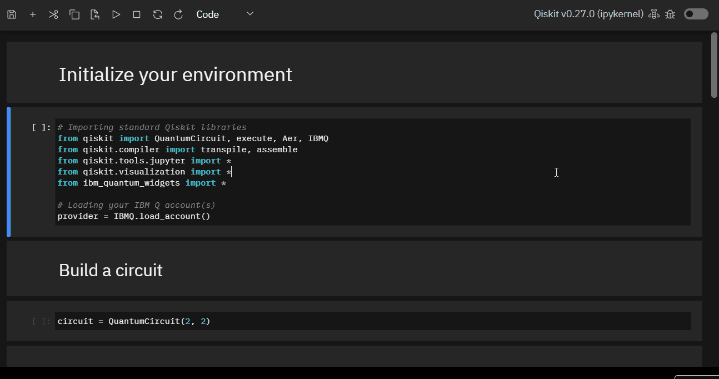Viewport: 719px width, 379px height.
Task: Enable debugger using the bug icon
Action: point(670,15)
